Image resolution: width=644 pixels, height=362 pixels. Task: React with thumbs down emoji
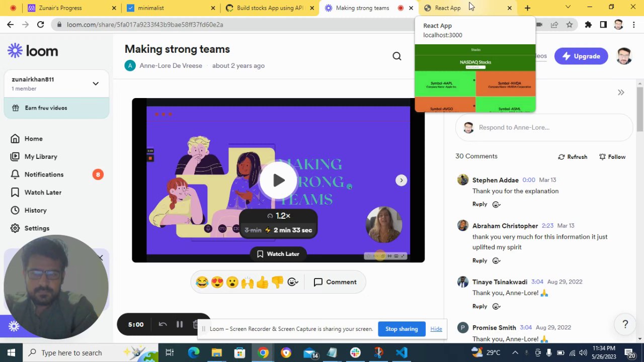pyautogui.click(x=277, y=282)
